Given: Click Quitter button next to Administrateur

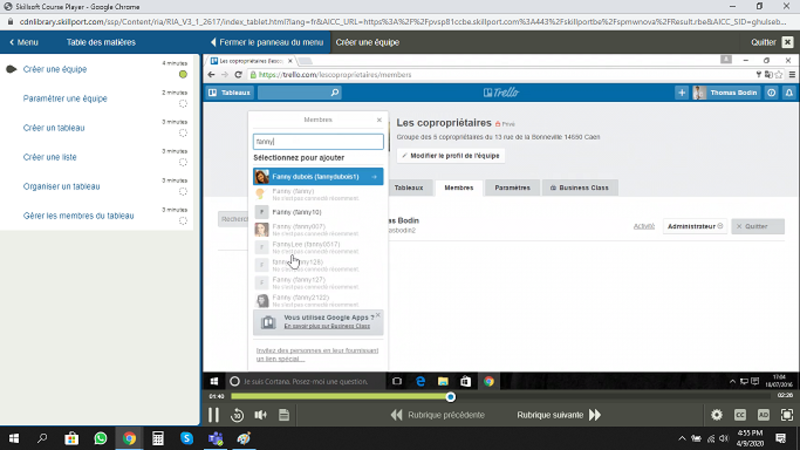Looking at the screenshot, I should [757, 226].
